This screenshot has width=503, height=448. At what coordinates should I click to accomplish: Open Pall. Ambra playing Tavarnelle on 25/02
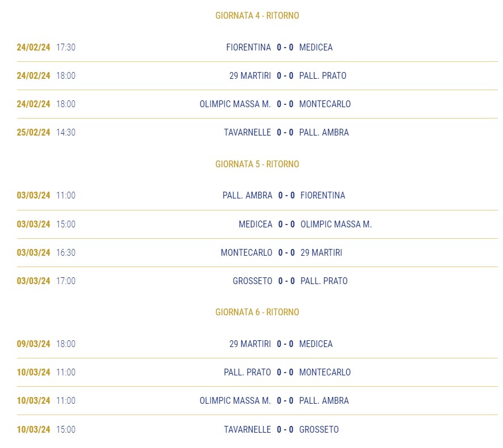324,132
